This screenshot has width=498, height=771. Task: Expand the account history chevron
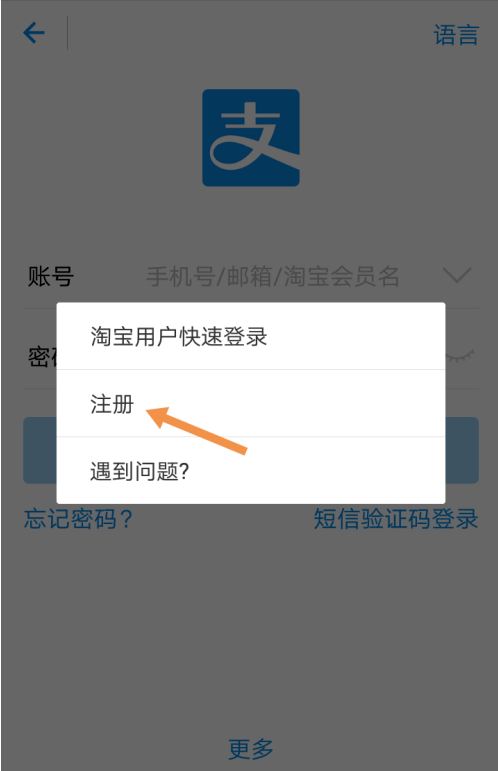click(x=457, y=275)
